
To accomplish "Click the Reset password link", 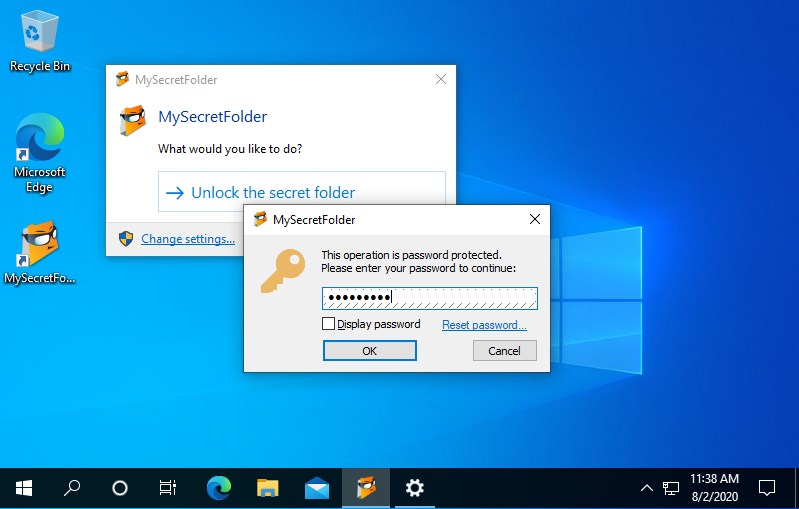I will (484, 325).
